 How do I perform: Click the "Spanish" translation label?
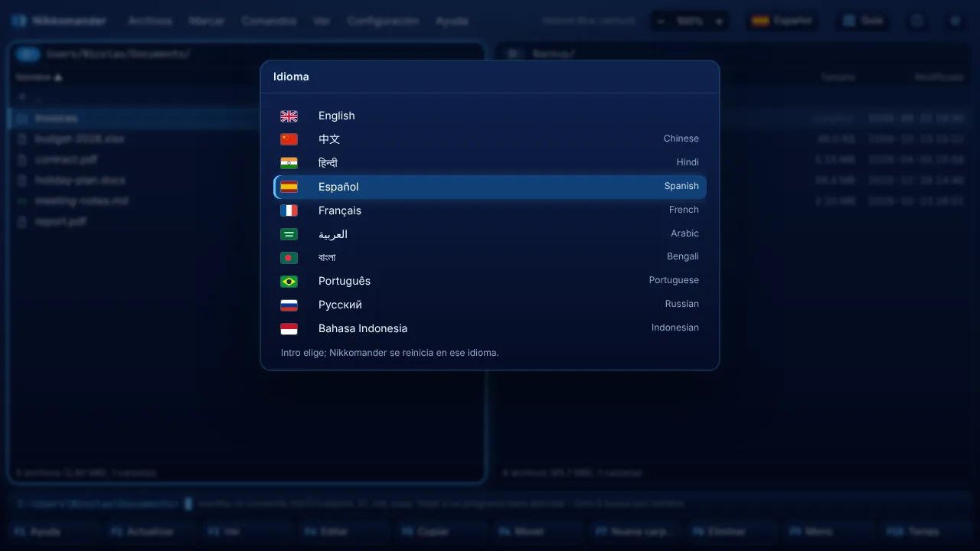coord(681,186)
